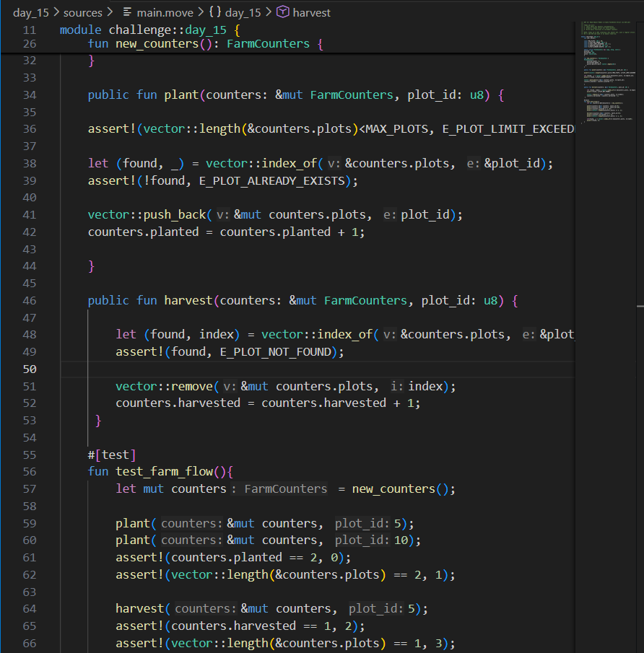This screenshot has width=644, height=653.
Task: Click 'assert!' on line 66
Action: 140,644
